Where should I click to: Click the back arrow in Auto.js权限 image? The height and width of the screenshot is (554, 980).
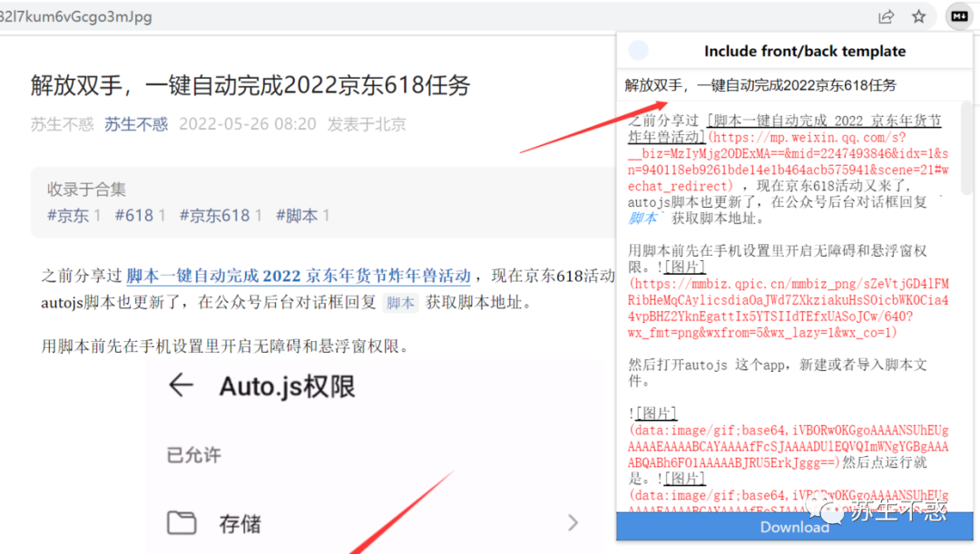point(181,385)
